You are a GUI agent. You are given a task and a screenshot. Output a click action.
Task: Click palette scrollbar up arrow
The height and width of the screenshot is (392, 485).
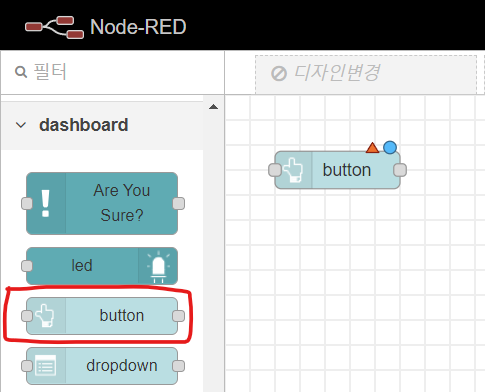pyautogui.click(x=213, y=107)
